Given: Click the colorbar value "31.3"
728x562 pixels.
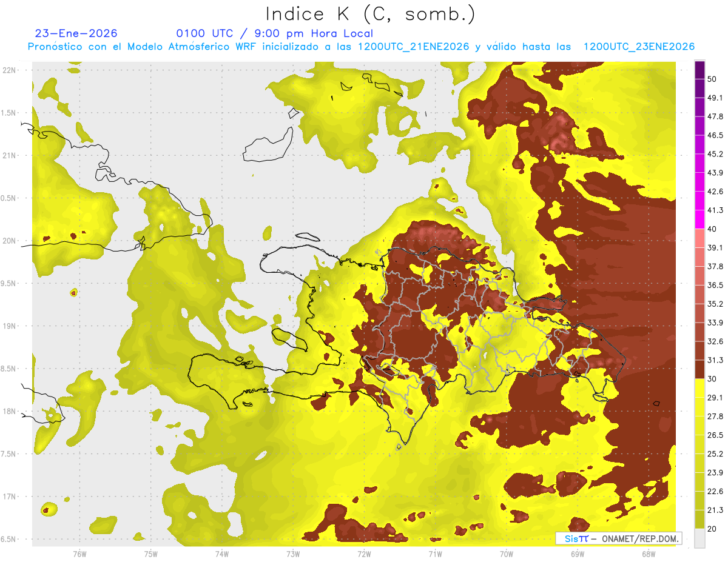Looking at the screenshot, I should click(715, 360).
